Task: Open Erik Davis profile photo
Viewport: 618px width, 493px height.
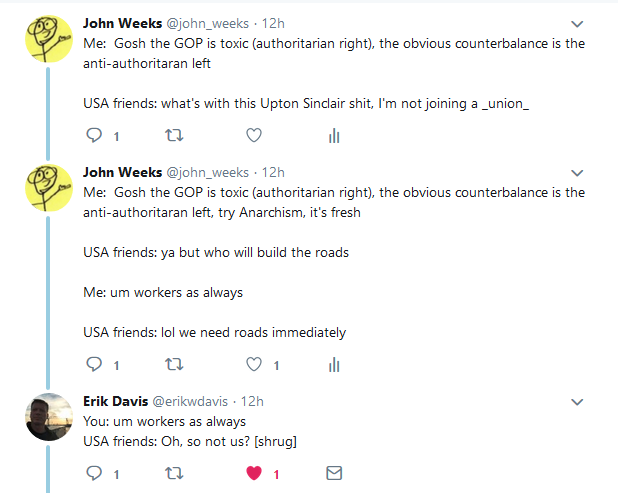Action: tap(49, 417)
